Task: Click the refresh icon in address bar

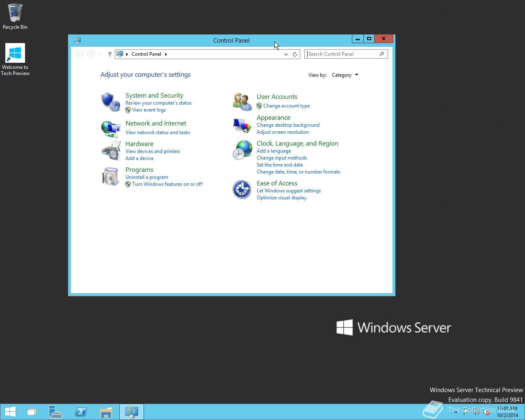Action: (x=295, y=54)
